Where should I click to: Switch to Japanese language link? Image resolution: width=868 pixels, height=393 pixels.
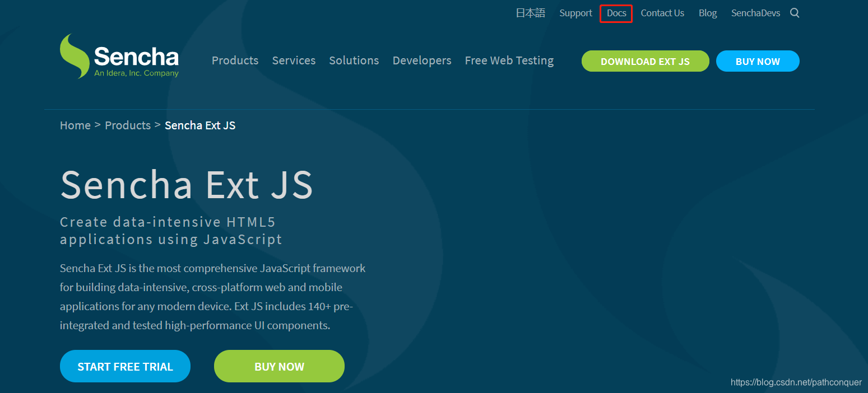[x=530, y=13]
